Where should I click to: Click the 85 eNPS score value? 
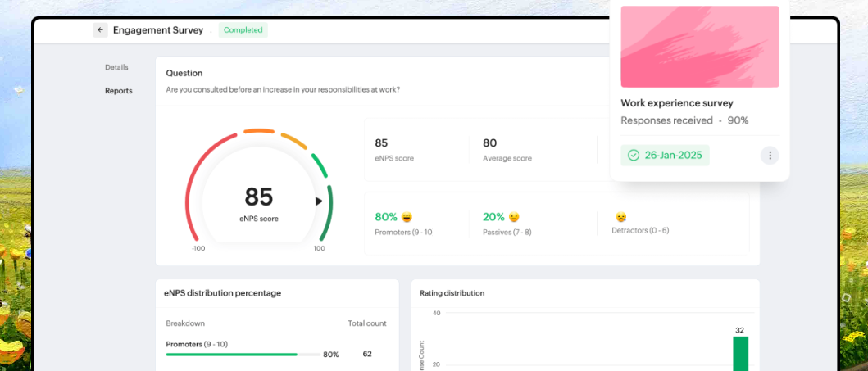[381, 143]
